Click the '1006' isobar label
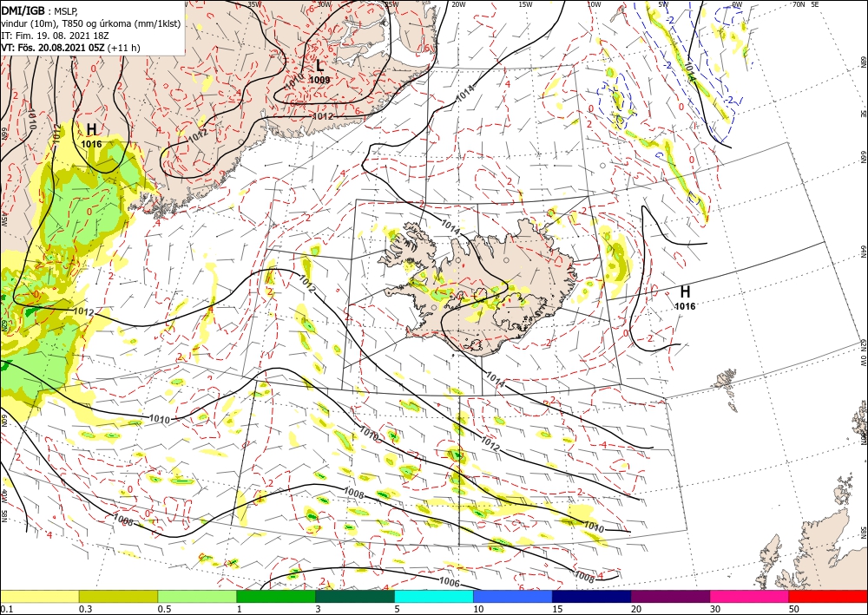Image resolution: width=868 pixels, height=615 pixels. coord(450,580)
